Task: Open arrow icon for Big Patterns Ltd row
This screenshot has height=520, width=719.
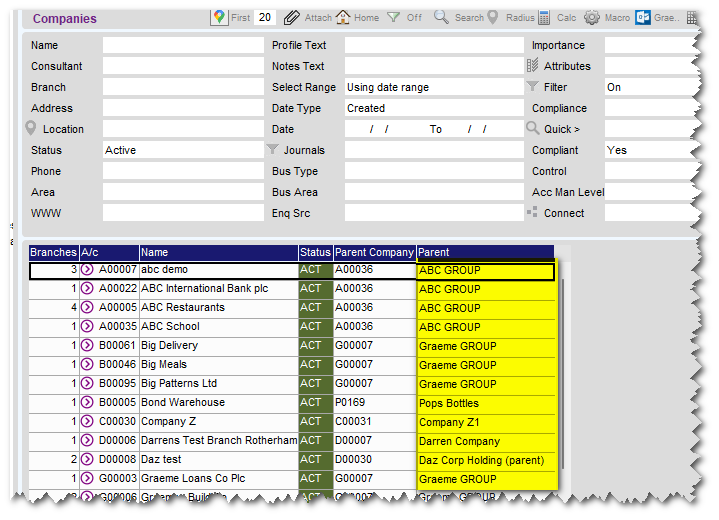Action: tap(87, 383)
